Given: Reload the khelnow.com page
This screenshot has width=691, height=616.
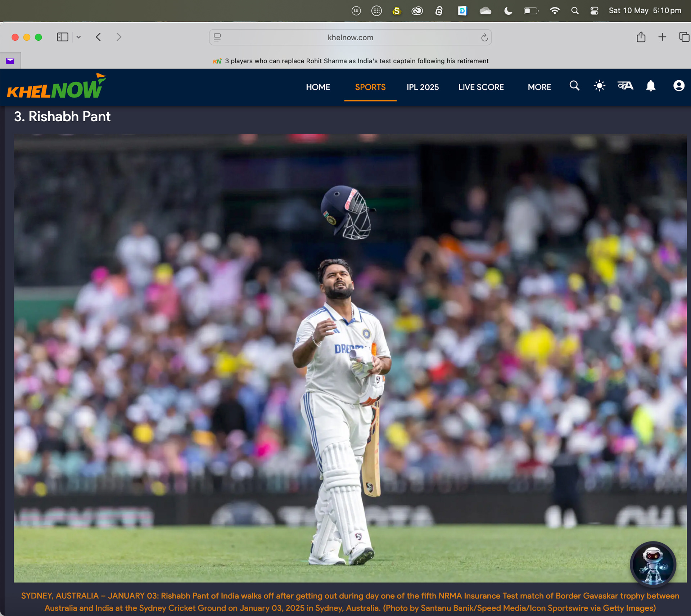Looking at the screenshot, I should coord(484,37).
